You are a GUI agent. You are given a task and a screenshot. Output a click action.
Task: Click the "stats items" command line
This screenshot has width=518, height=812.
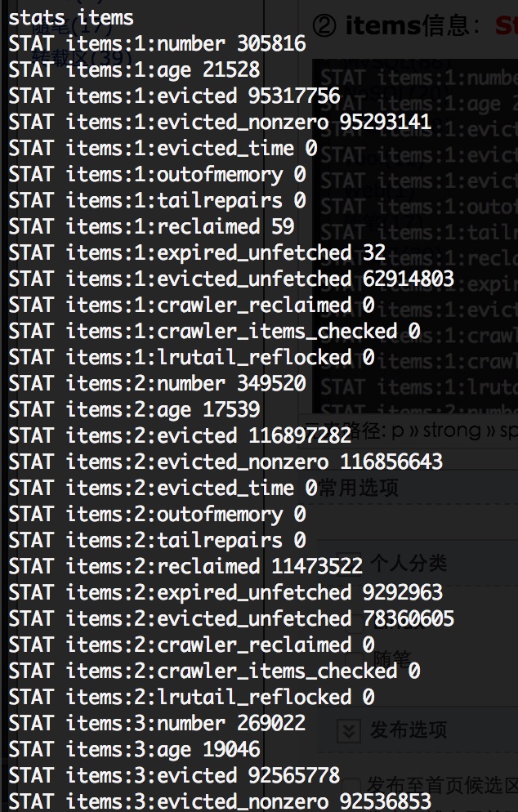pyautogui.click(x=71, y=18)
